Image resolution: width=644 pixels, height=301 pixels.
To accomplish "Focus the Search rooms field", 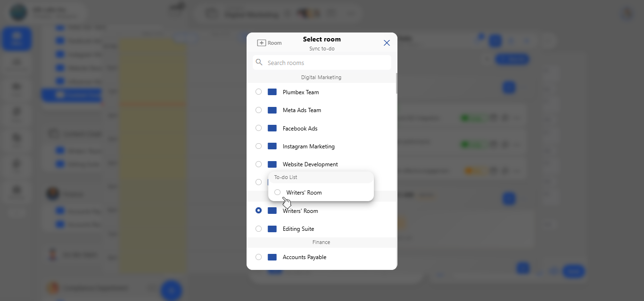I will pyautogui.click(x=322, y=63).
